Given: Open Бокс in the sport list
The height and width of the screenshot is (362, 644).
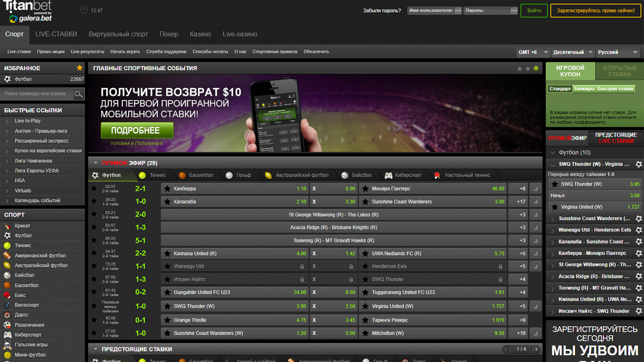Looking at the screenshot, I should coord(20,295).
